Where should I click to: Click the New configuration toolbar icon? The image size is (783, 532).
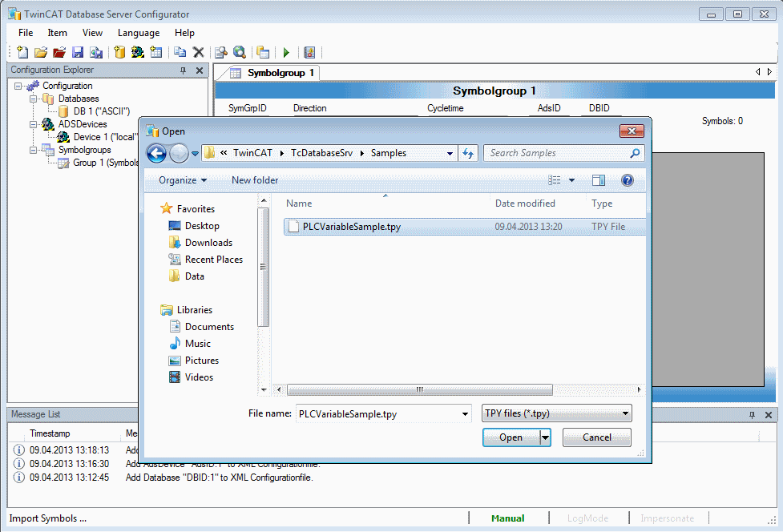click(22, 52)
